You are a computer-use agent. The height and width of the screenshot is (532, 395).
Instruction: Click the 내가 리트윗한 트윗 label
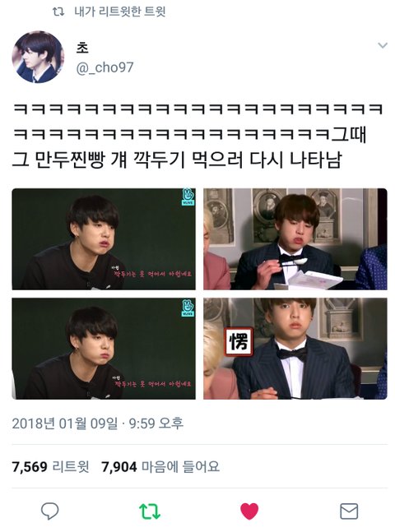(x=120, y=12)
